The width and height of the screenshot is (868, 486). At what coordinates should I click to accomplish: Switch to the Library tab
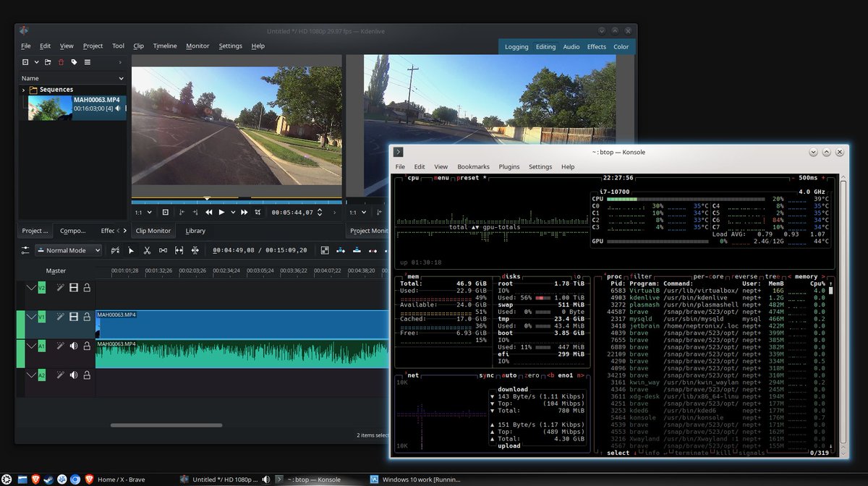tap(195, 231)
